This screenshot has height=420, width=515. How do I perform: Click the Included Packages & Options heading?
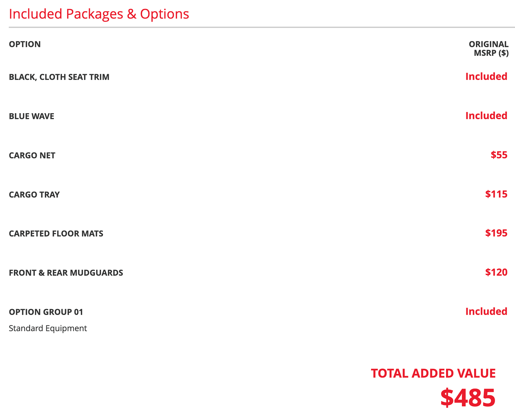(x=99, y=14)
